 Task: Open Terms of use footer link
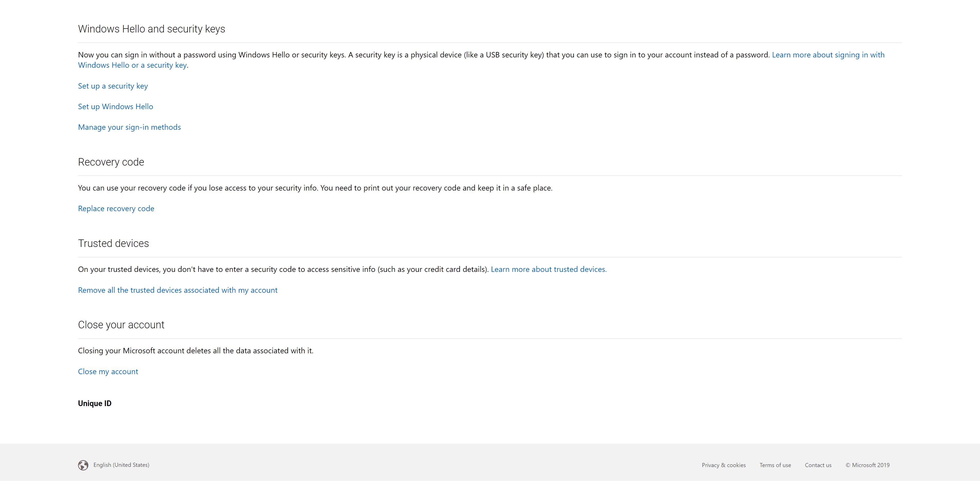pos(775,465)
